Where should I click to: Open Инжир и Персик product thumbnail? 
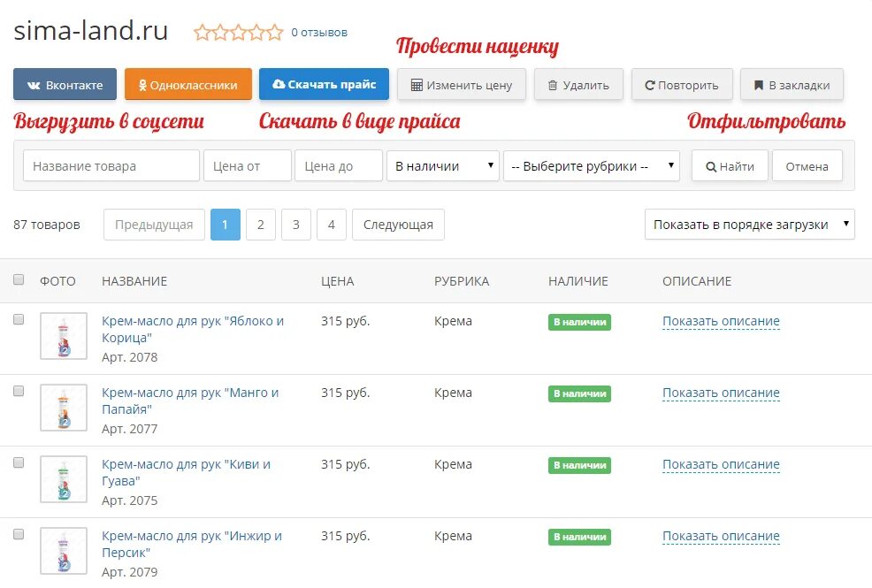64,552
